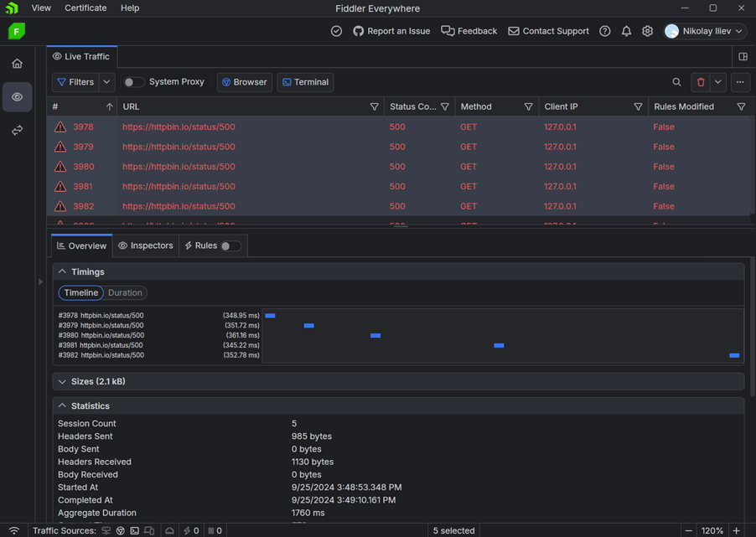The height and width of the screenshot is (537, 756).
Task: Expand the collapsed left panel arrow
Action: coord(41,281)
